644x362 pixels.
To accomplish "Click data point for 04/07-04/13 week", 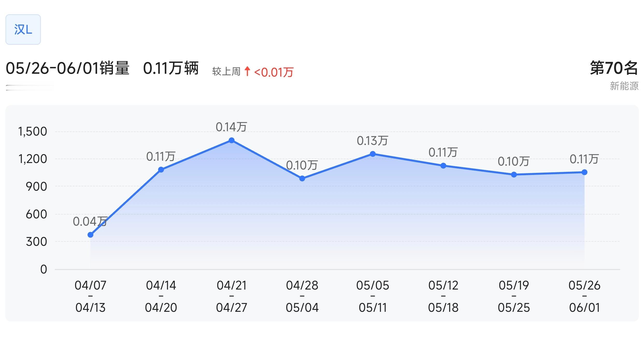I will pyautogui.click(x=90, y=235).
